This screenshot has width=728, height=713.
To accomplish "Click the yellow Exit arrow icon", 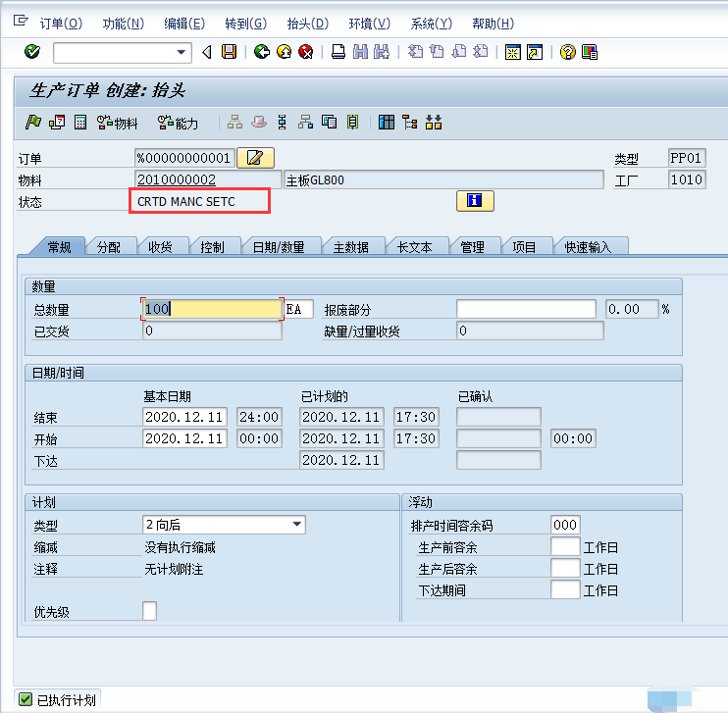I will pos(284,52).
